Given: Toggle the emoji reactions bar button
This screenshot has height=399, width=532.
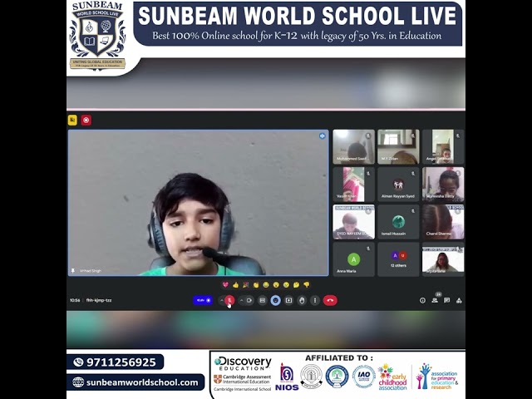Looking at the screenshot, I should point(275,300).
